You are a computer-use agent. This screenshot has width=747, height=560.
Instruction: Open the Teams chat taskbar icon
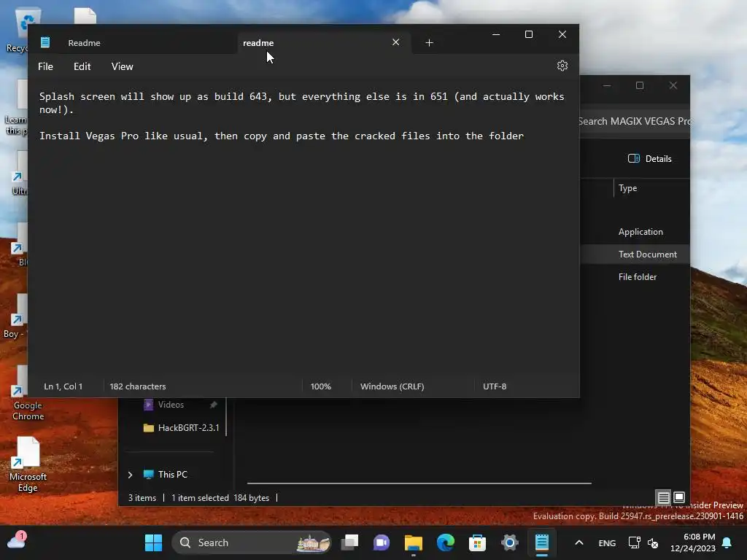pos(382,542)
